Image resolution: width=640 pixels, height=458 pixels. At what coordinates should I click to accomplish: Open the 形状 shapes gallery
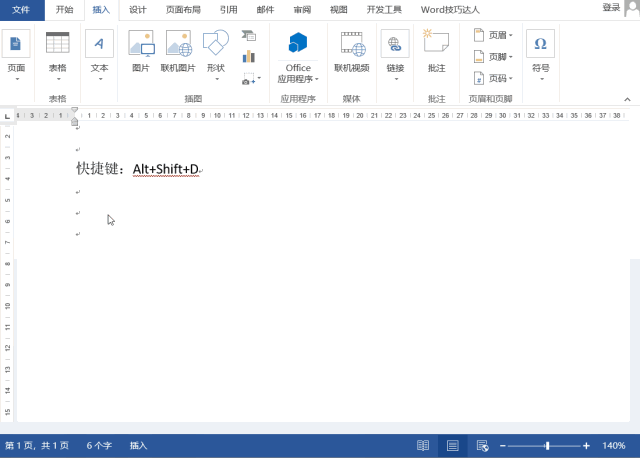click(x=216, y=42)
